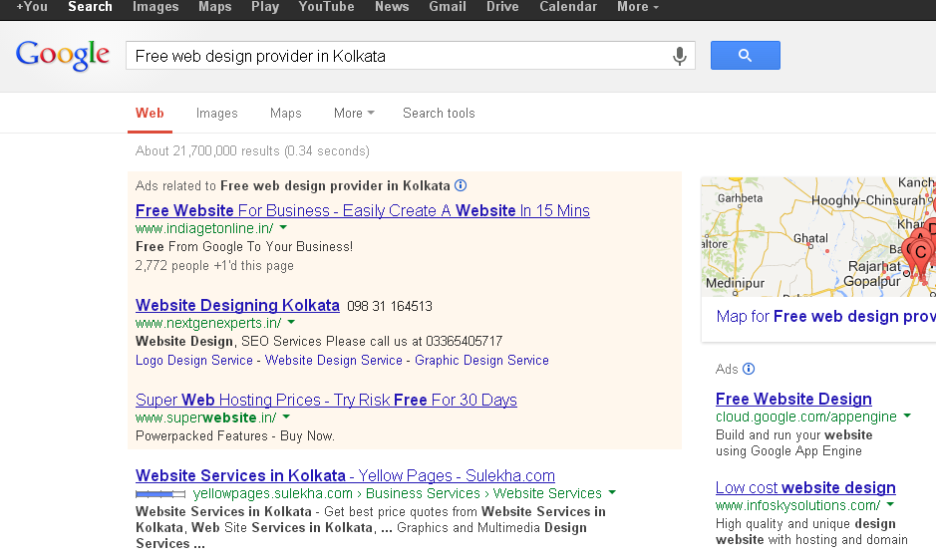Click the Graphic Design Service sitelink
Viewport: 936px width, 560px height.
point(481,360)
